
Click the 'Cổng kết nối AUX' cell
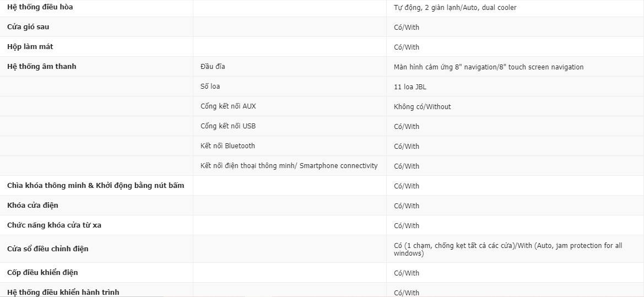[x=228, y=106]
